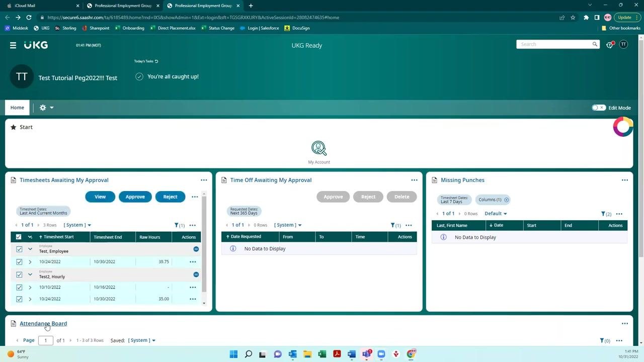The image size is (644, 362).
Task: Open [System] dropdown in Timesheets panel
Action: pos(77,225)
